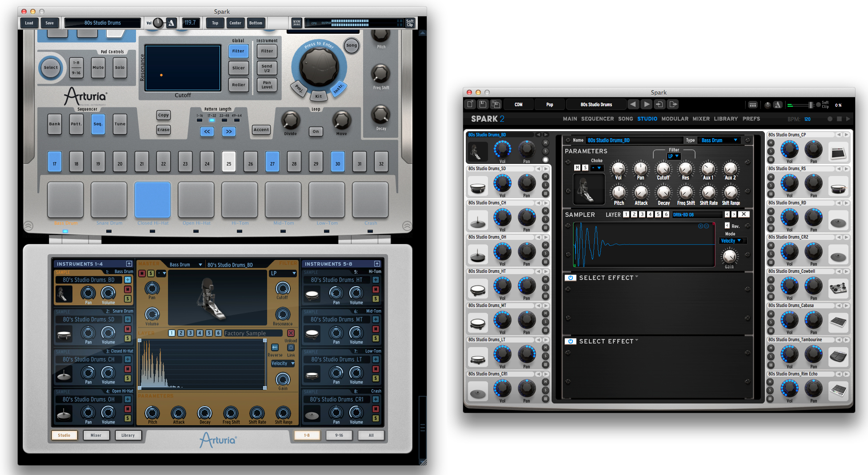
Task: Mute the 80s Studio Drums_BD channel with its M toggle
Action: coord(545,143)
